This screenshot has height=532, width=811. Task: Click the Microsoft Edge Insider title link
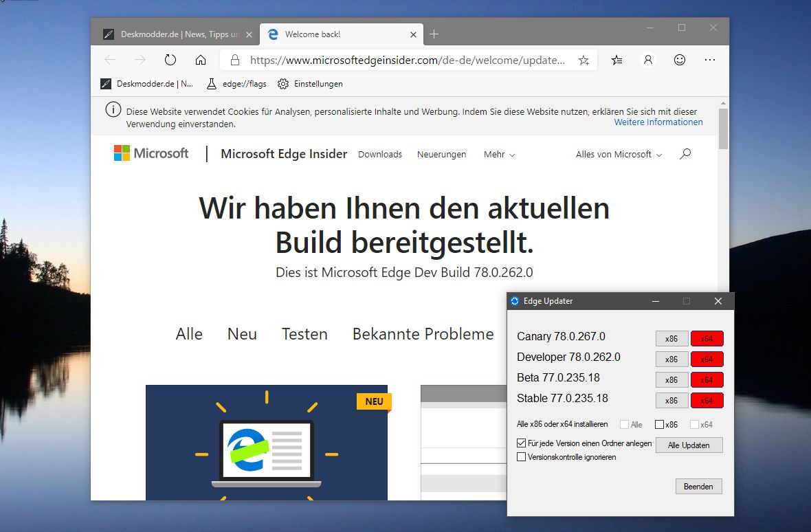click(x=284, y=153)
